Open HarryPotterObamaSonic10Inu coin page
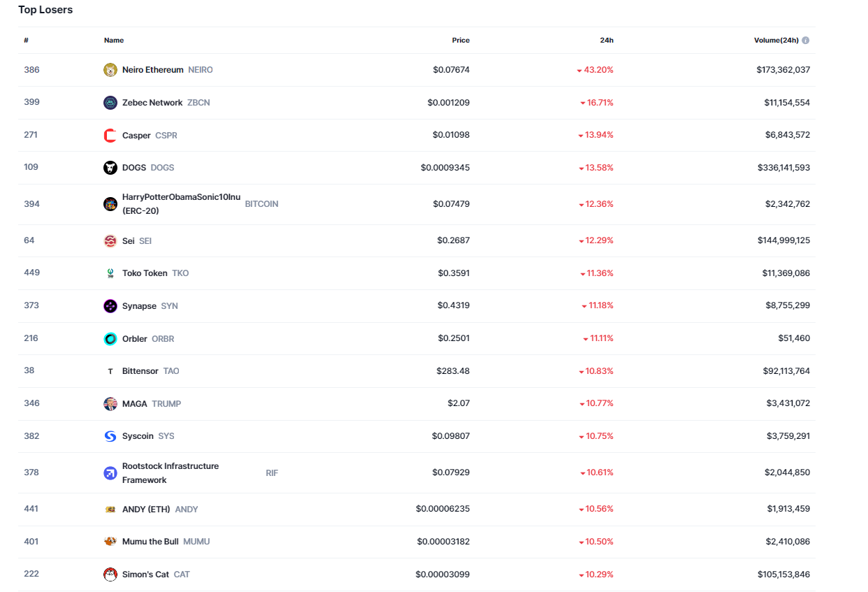The width and height of the screenshot is (868, 592). tap(180, 197)
